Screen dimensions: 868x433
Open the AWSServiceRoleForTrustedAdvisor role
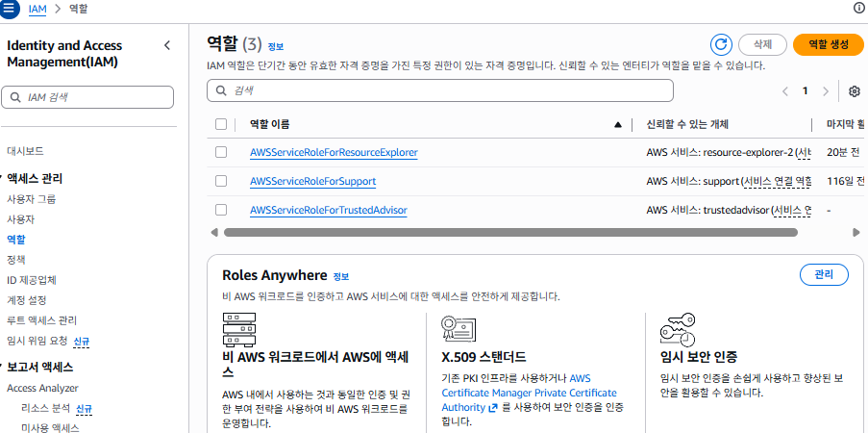click(x=329, y=210)
